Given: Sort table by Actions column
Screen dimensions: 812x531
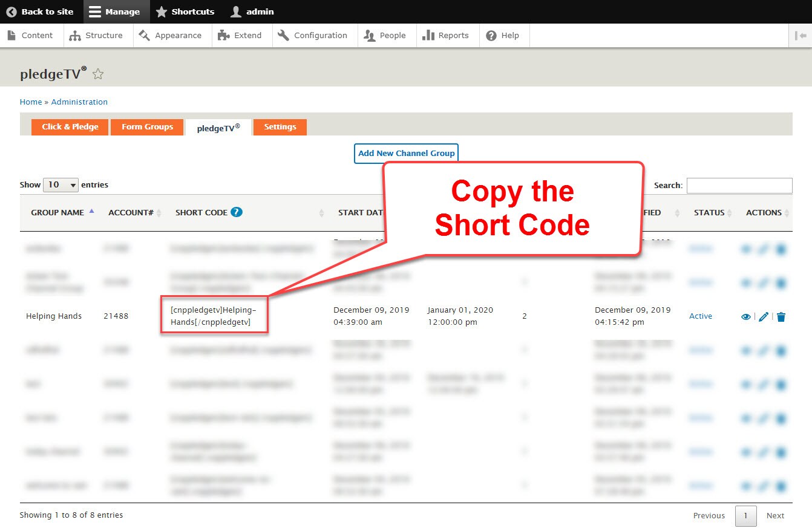Looking at the screenshot, I should coord(767,212).
